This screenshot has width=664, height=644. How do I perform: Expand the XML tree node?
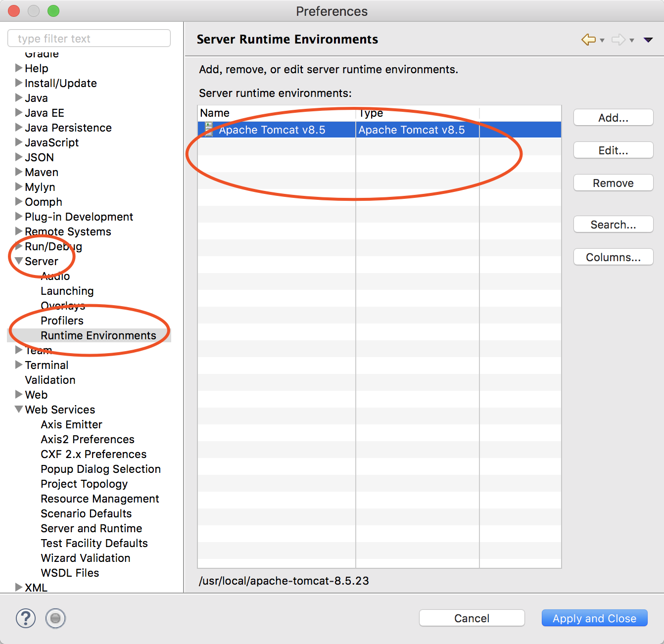[19, 587]
